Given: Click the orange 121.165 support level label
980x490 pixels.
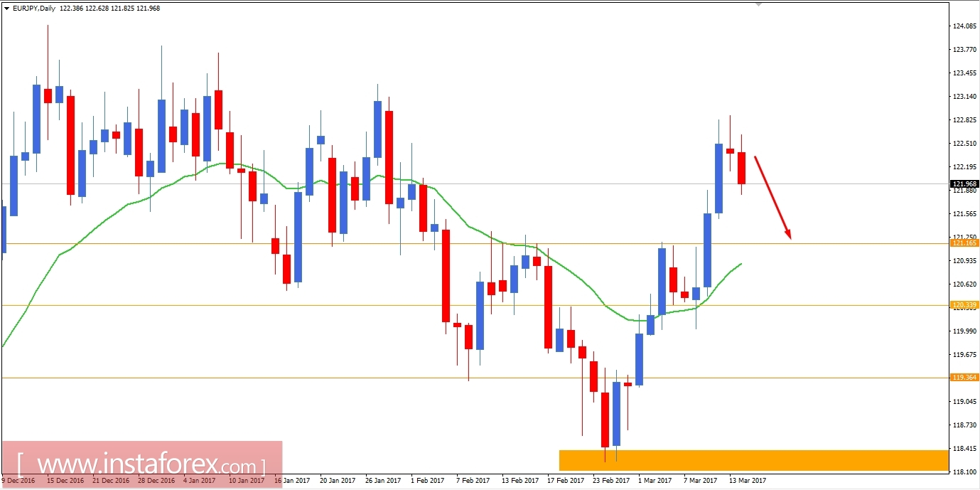Looking at the screenshot, I should coord(964,243).
